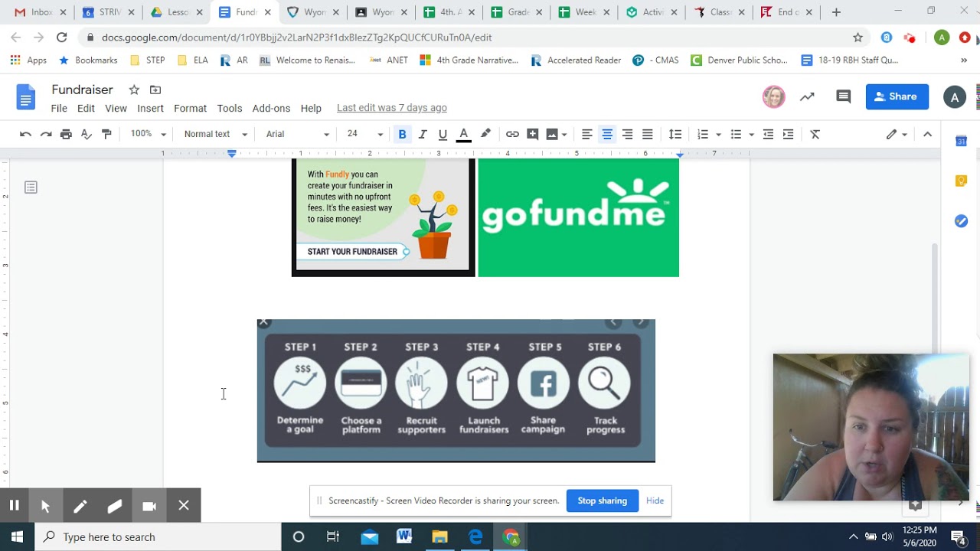The image size is (980, 551).
Task: Toggle the Screencastify webcam icon
Action: [x=149, y=506]
